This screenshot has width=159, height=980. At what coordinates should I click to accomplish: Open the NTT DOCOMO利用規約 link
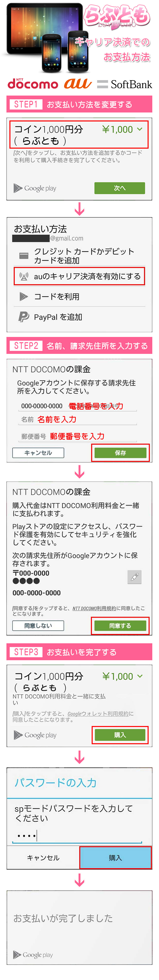click(x=94, y=608)
